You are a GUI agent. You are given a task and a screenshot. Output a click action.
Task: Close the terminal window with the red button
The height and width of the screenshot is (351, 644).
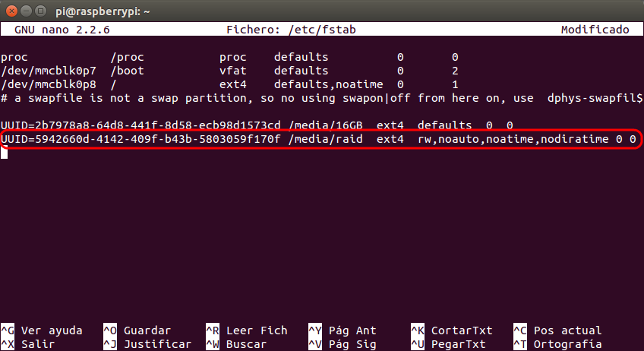pyautogui.click(x=12, y=11)
